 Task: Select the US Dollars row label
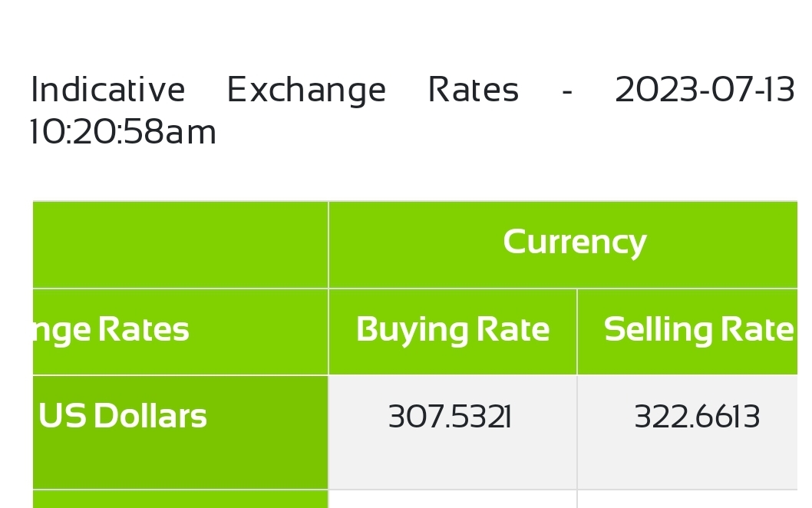coord(123,417)
